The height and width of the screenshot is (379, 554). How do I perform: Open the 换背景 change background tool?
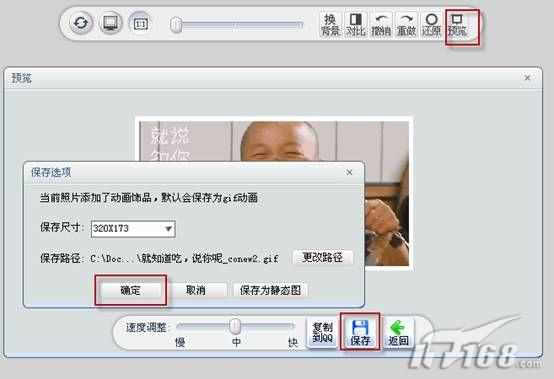(330, 24)
